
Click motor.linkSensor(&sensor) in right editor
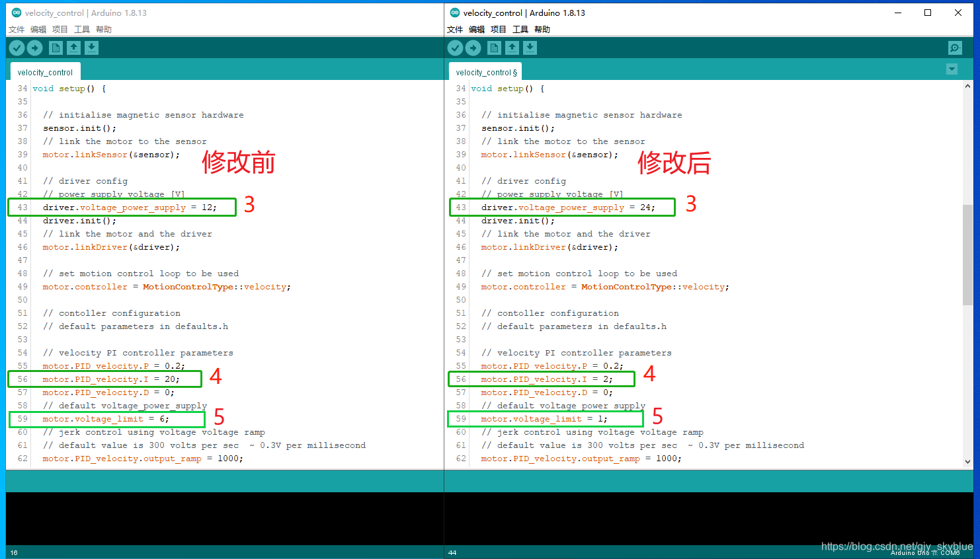point(550,155)
